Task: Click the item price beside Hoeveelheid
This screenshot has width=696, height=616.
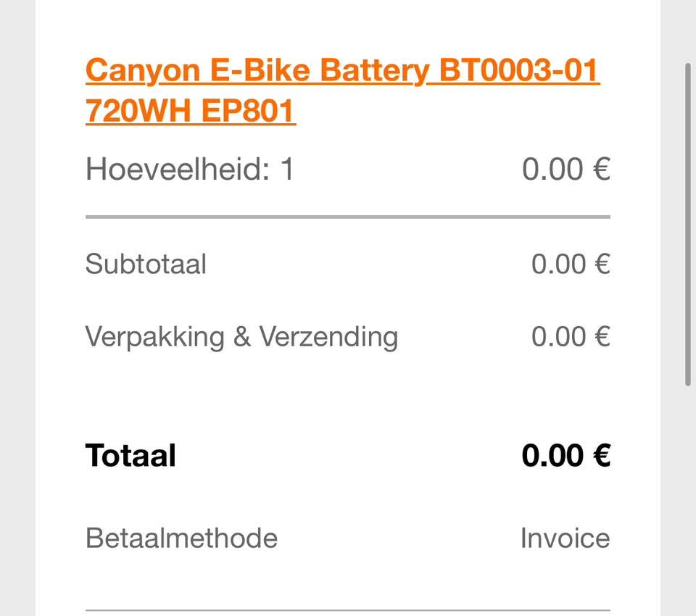Action: pos(566,169)
